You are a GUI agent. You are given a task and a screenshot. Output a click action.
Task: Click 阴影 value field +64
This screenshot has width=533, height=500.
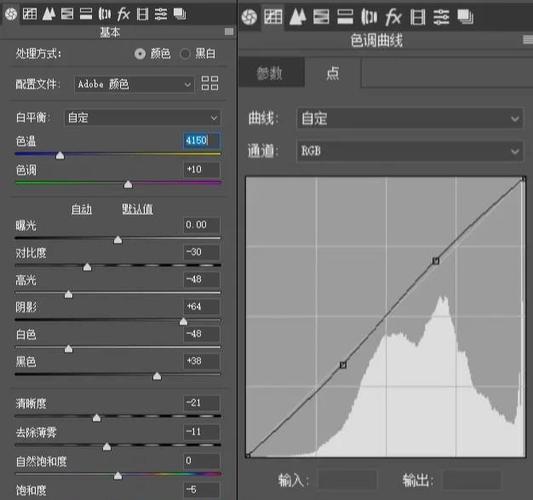pos(202,307)
